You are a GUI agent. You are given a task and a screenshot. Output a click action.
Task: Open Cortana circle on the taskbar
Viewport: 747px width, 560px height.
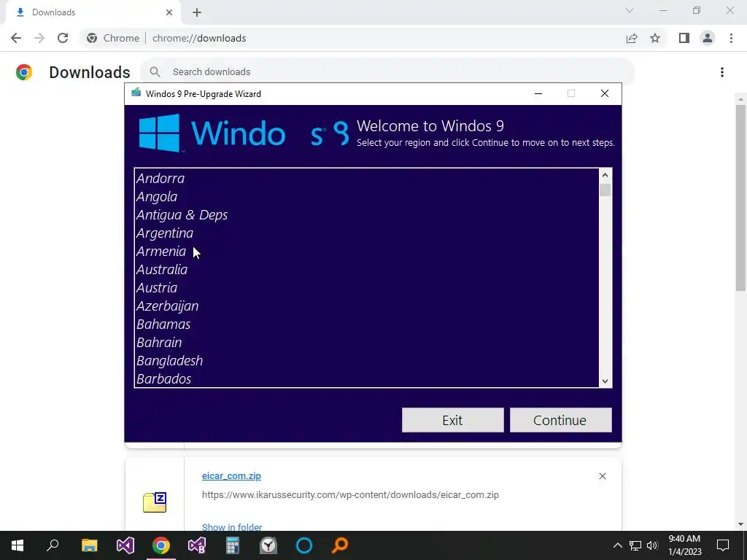(x=304, y=545)
